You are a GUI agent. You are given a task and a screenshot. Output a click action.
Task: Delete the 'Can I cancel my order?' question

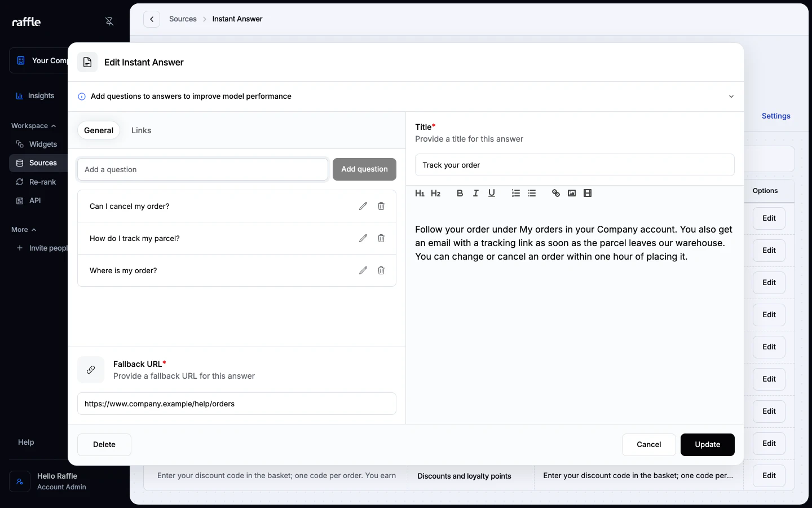(381, 206)
